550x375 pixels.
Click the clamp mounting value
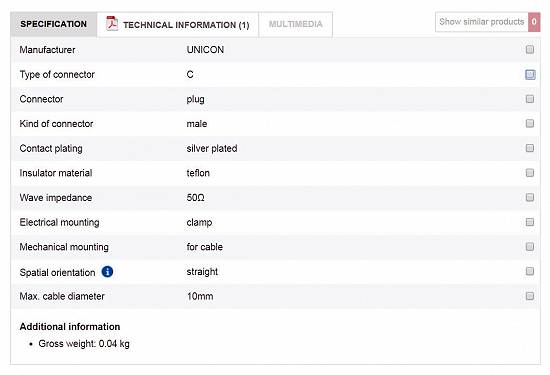click(x=199, y=222)
